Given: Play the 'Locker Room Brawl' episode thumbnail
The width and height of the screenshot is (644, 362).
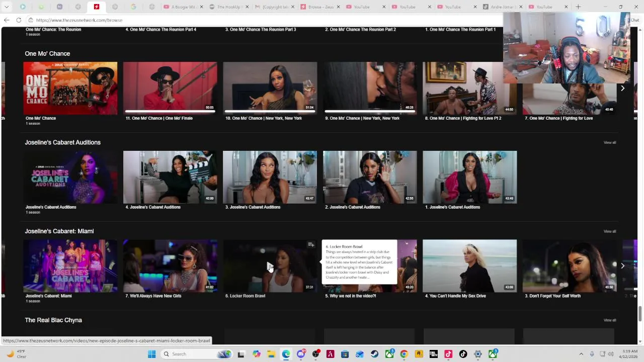Looking at the screenshot, I should pos(270,266).
